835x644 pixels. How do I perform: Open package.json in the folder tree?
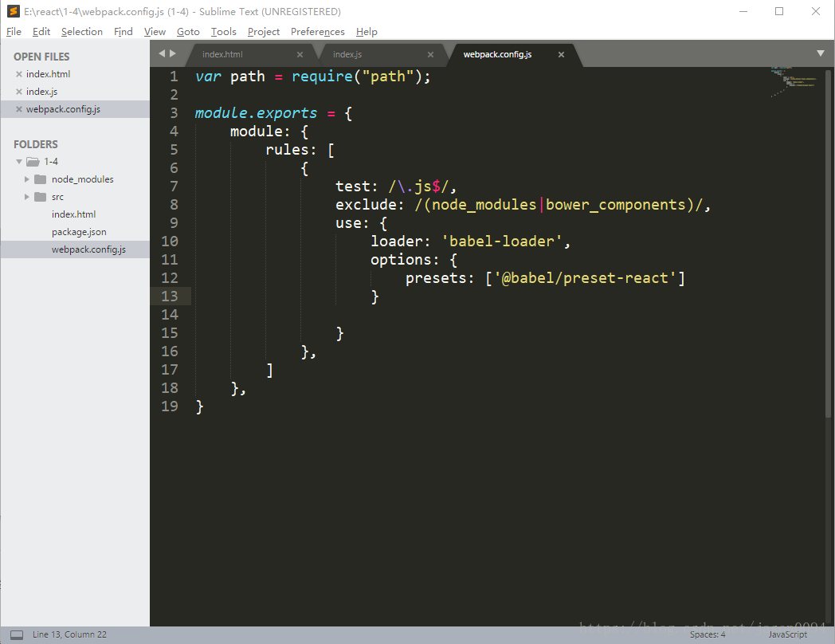click(79, 232)
